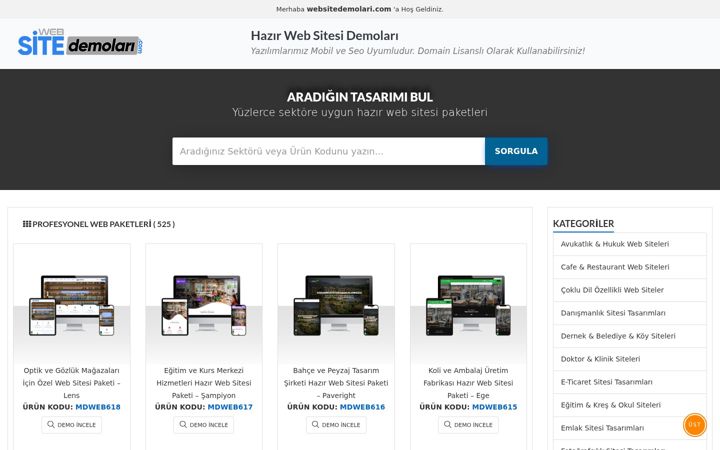
Task: Click product code MDWEB617
Action: [x=230, y=407]
